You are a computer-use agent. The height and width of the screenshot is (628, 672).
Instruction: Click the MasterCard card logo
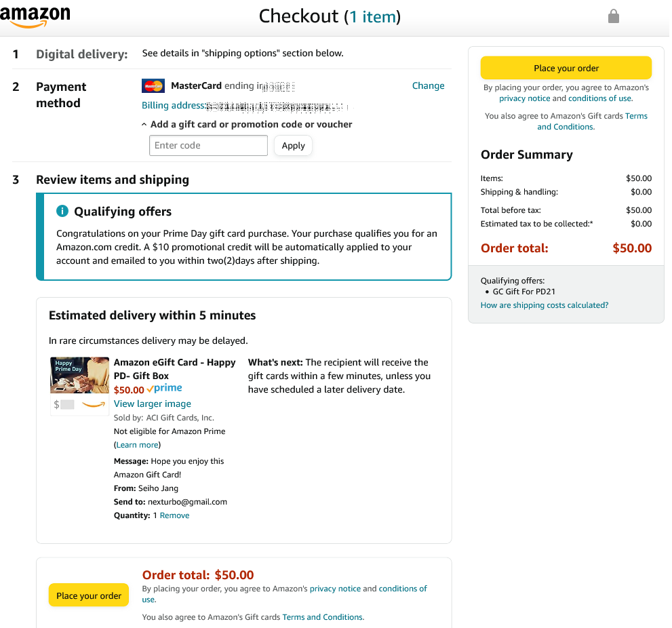[x=153, y=85]
